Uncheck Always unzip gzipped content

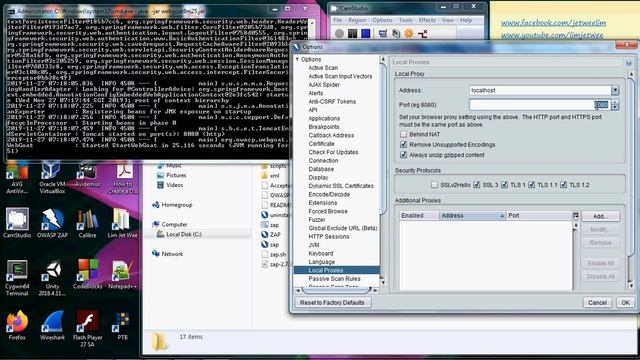coord(404,155)
